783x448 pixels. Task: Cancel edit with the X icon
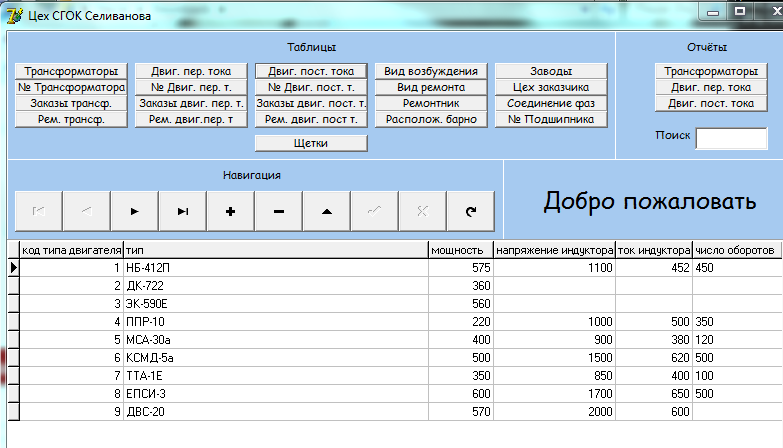pyautogui.click(x=422, y=211)
